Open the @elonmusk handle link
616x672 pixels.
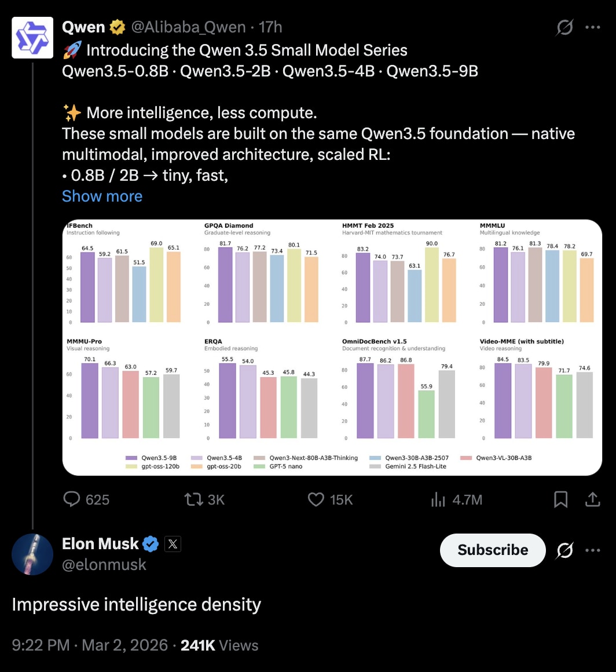point(104,564)
